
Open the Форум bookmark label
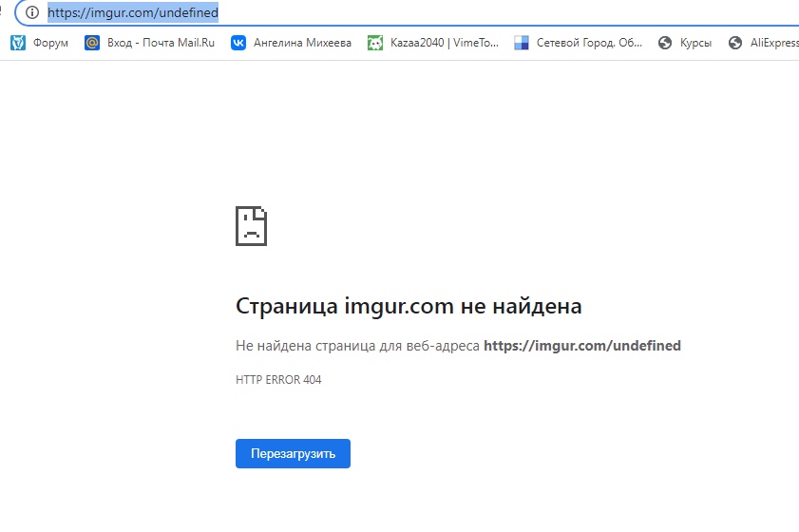click(x=50, y=43)
